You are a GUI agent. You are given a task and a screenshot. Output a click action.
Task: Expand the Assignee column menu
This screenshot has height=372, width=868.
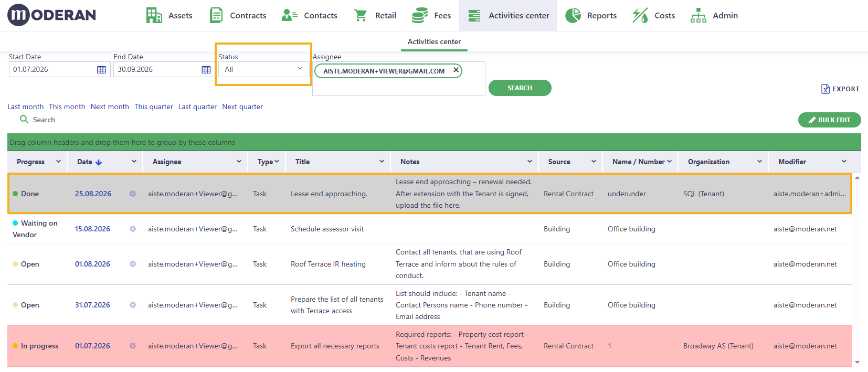coord(239,162)
